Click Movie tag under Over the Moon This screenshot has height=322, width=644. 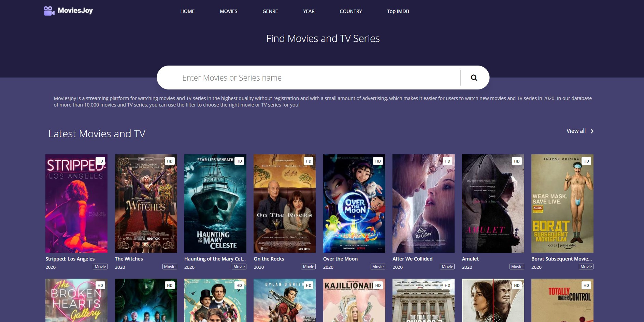tap(378, 267)
